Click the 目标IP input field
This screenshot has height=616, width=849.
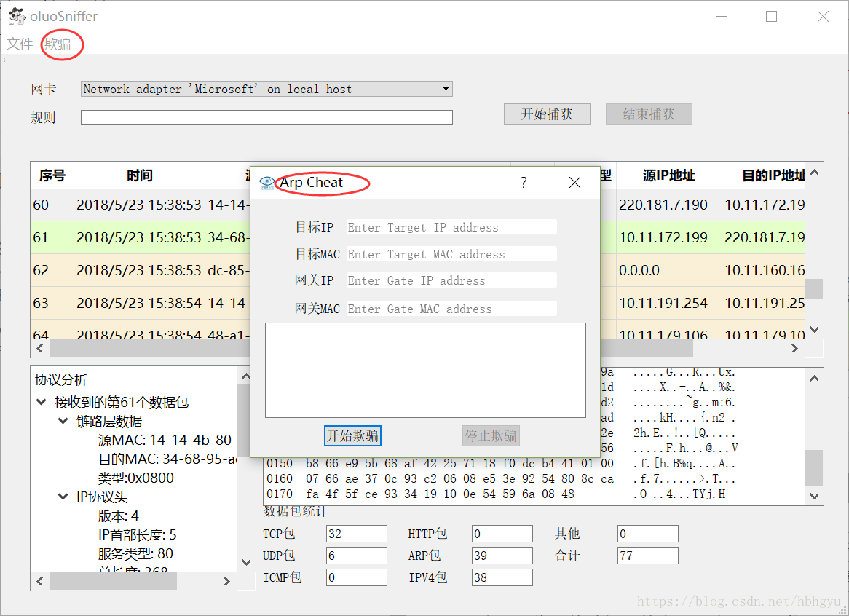point(451,227)
